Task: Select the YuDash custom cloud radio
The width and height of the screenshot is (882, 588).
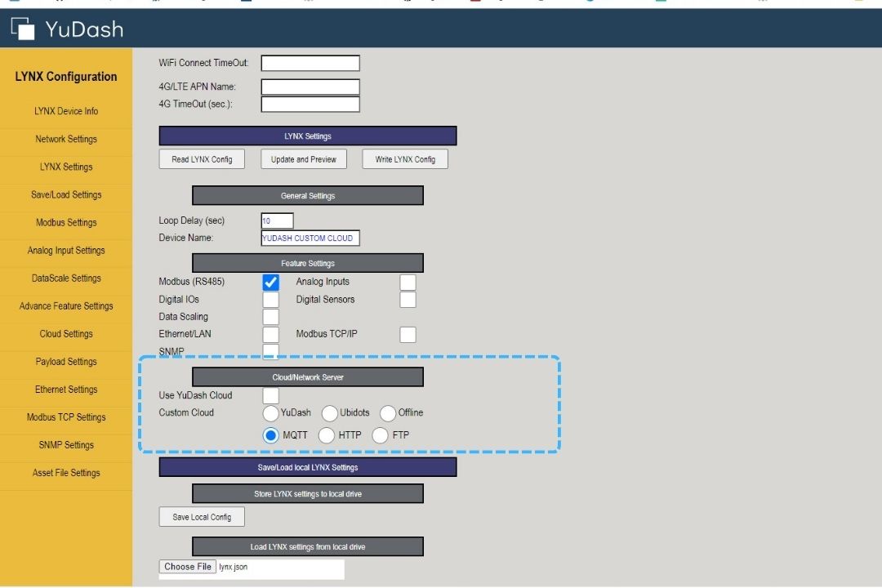Action: click(270, 413)
